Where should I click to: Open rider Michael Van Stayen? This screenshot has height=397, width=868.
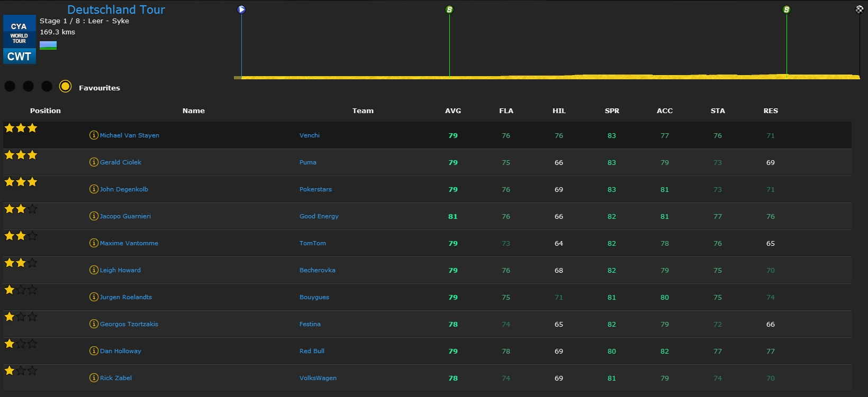click(130, 135)
